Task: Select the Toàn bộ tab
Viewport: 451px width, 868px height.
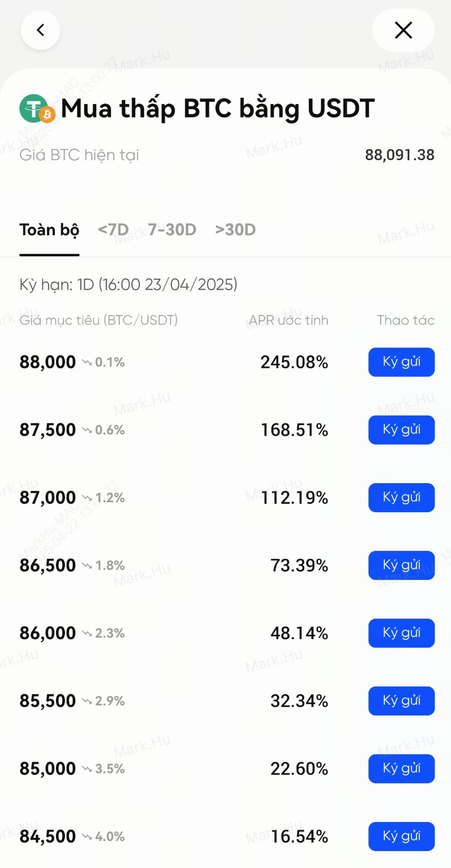Action: coord(49,230)
